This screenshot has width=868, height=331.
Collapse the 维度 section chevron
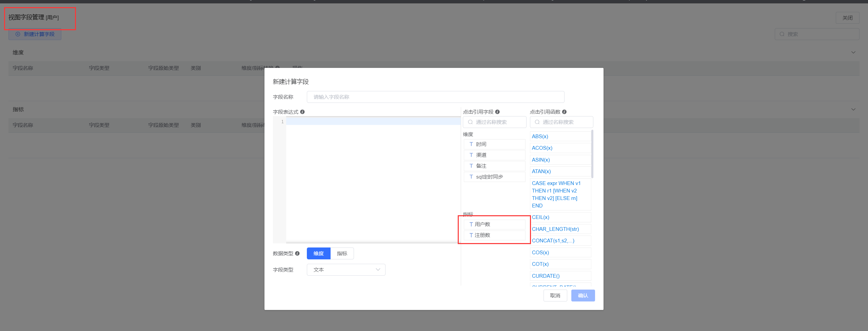pos(853,52)
